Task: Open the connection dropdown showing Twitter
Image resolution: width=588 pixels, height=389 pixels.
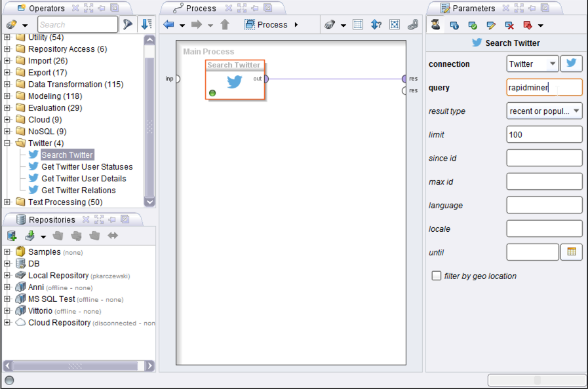Action: coord(532,64)
